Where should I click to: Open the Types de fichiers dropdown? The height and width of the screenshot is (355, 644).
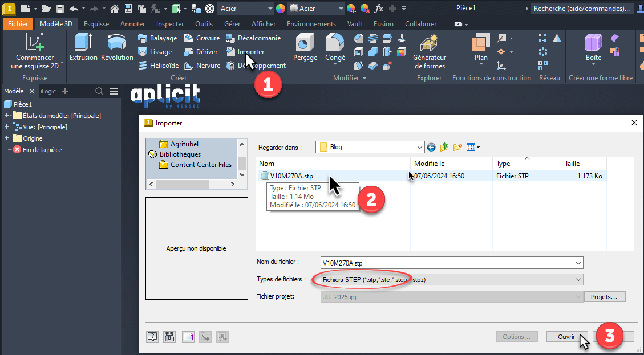pyautogui.click(x=578, y=280)
